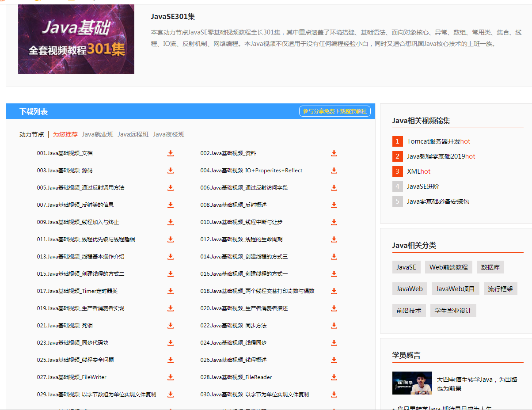Open the Java夜校班 tab
The width and height of the screenshot is (532, 410).
pyautogui.click(x=168, y=134)
